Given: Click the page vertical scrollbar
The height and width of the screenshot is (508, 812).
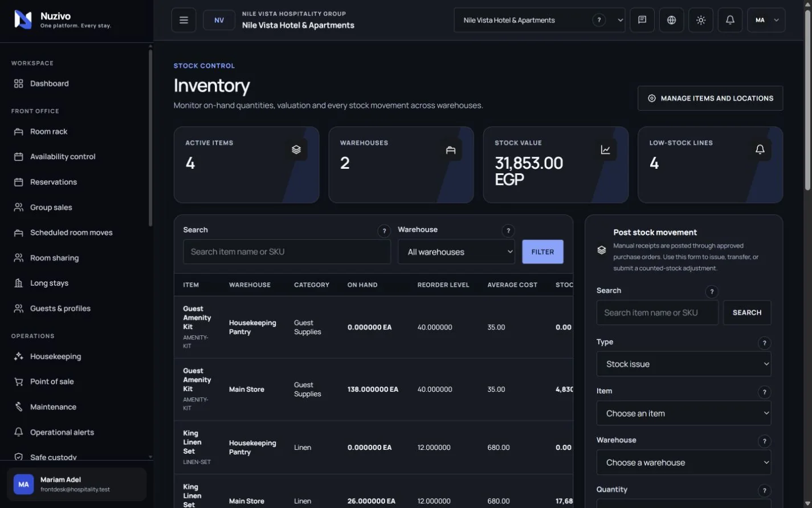Looking at the screenshot, I should click(x=807, y=100).
